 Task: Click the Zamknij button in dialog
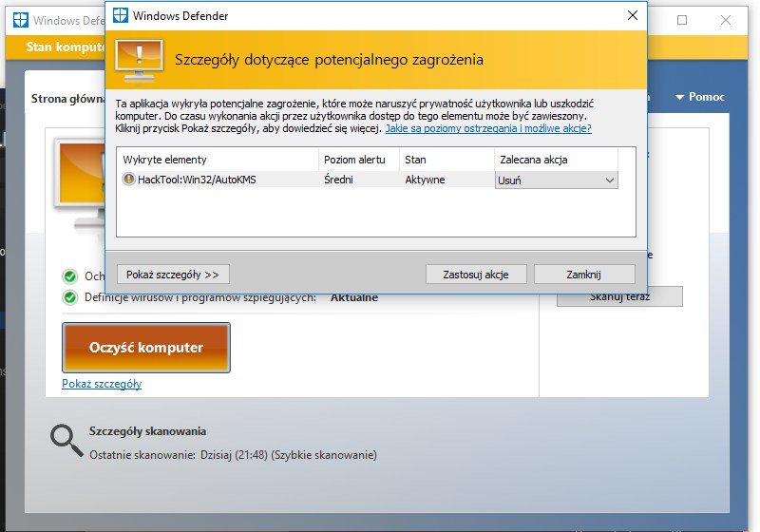point(584,275)
